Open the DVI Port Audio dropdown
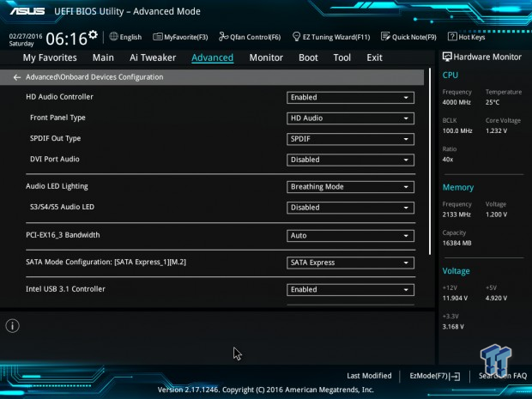 (x=350, y=160)
